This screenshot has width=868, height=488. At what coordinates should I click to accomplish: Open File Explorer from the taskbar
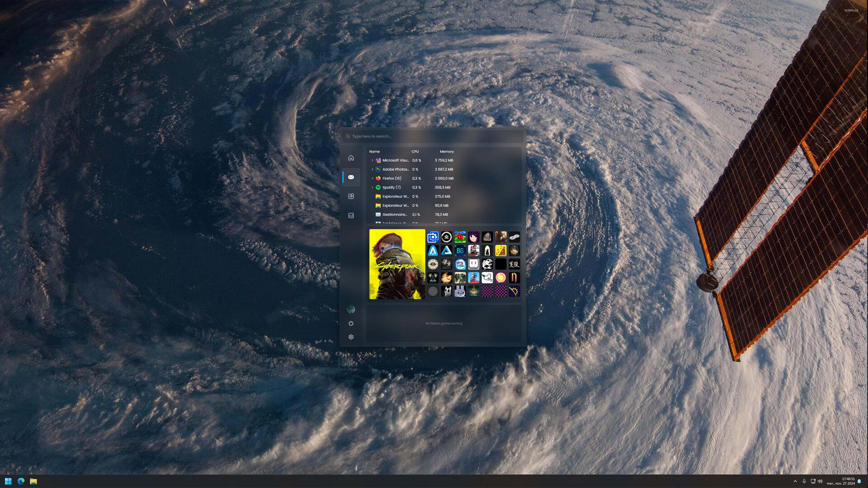pyautogui.click(x=34, y=481)
